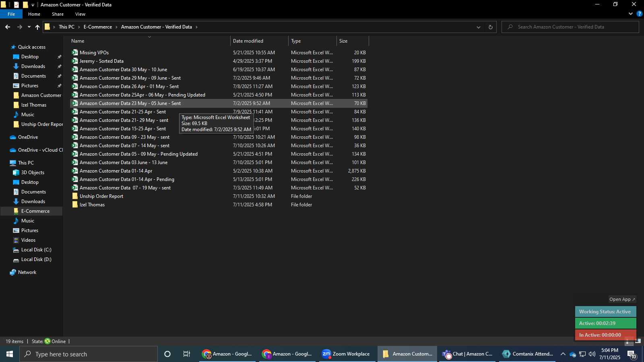Click the Unship Order Report folder icon in file list
This screenshot has width=644, height=362.
75,196
